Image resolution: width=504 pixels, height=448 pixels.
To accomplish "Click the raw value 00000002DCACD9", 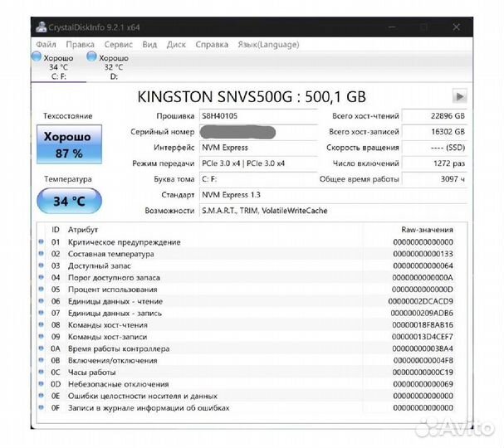I will pyautogui.click(x=421, y=301).
